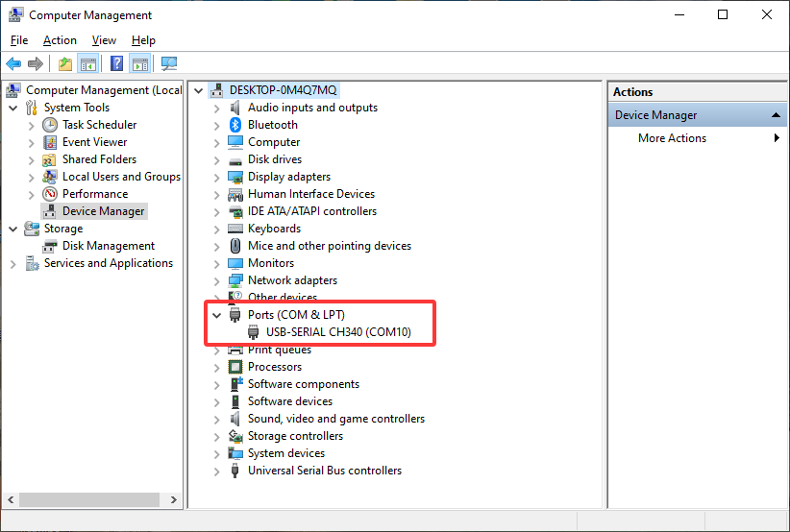Image resolution: width=790 pixels, height=532 pixels.
Task: Click the blue Help question-mark toolbar icon
Action: point(117,64)
